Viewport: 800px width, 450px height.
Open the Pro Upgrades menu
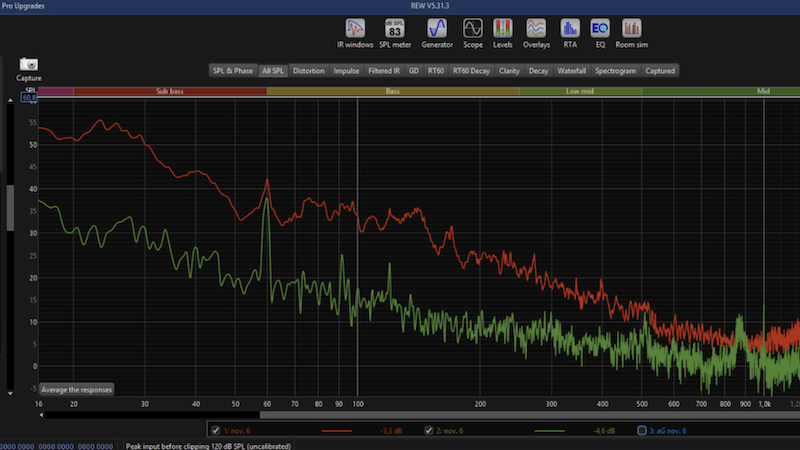(x=24, y=6)
